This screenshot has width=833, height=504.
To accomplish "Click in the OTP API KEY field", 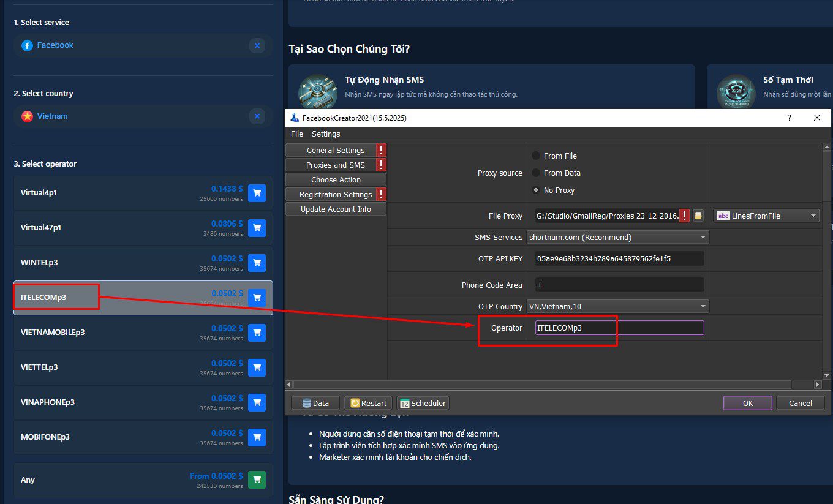I will click(x=619, y=258).
